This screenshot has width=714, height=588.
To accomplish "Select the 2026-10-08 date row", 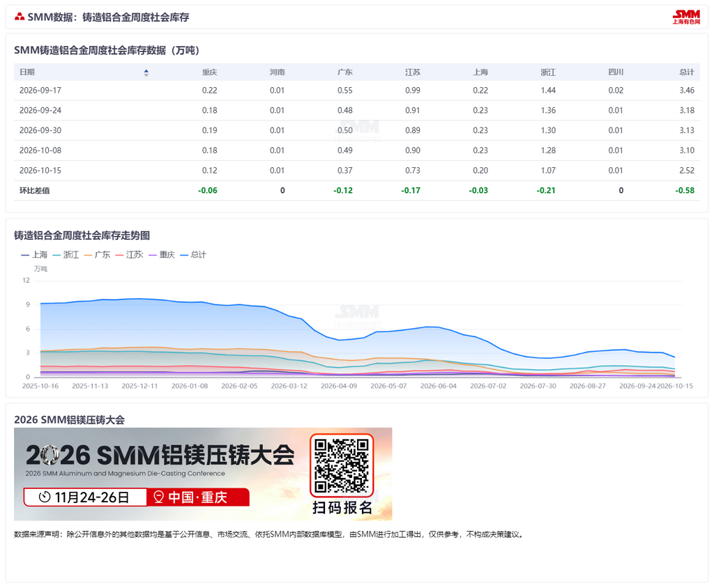I will click(357, 150).
